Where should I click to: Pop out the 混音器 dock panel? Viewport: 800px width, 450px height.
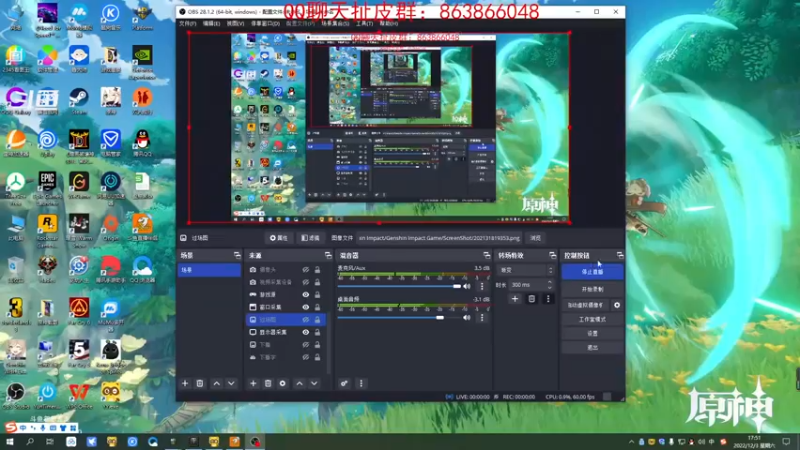pyautogui.click(x=487, y=255)
